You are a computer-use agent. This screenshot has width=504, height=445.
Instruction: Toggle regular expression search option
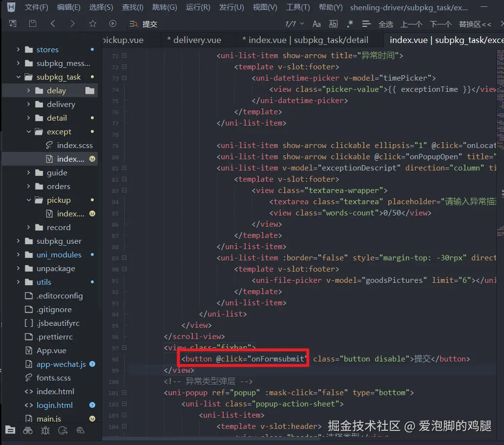tap(350, 23)
